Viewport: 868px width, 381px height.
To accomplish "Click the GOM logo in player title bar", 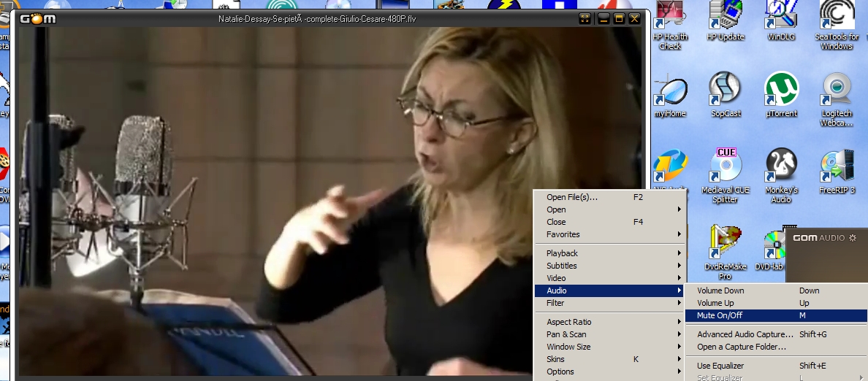I will pyautogui.click(x=38, y=19).
